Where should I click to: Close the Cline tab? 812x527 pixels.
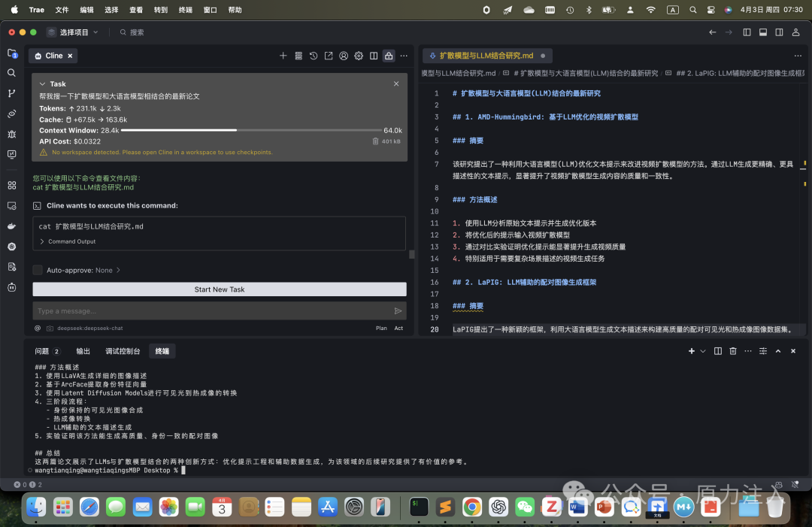click(x=70, y=56)
